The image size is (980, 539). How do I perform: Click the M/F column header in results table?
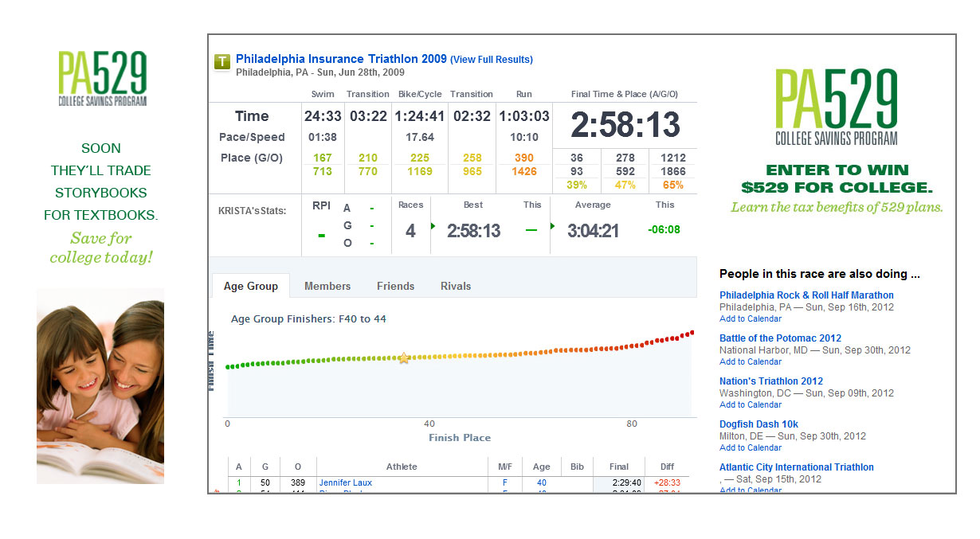505,467
